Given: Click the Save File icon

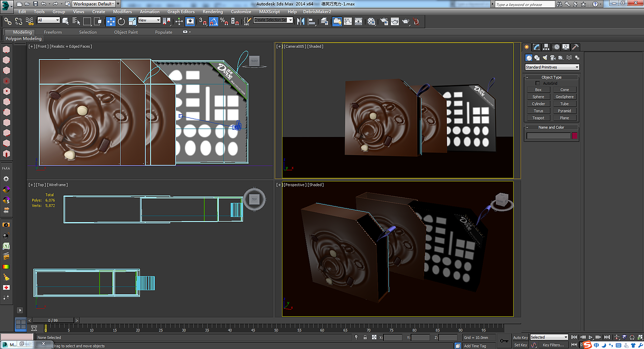Looking at the screenshot, I should pyautogui.click(x=35, y=4).
